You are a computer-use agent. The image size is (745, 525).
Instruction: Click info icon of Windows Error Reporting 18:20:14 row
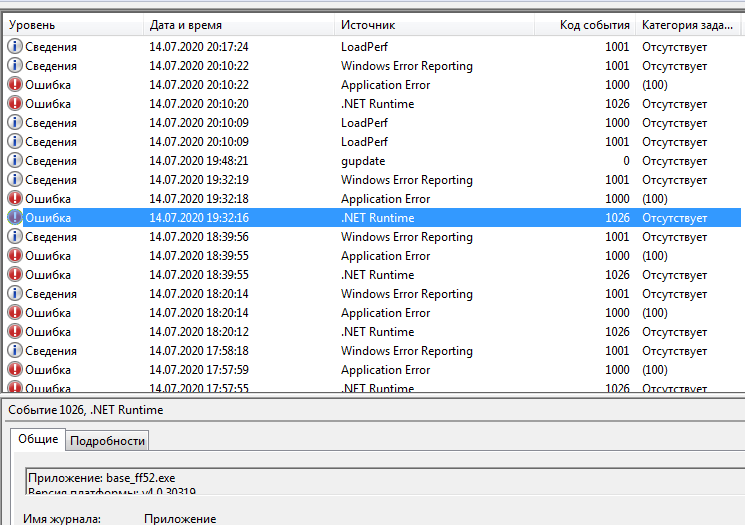tap(15, 293)
